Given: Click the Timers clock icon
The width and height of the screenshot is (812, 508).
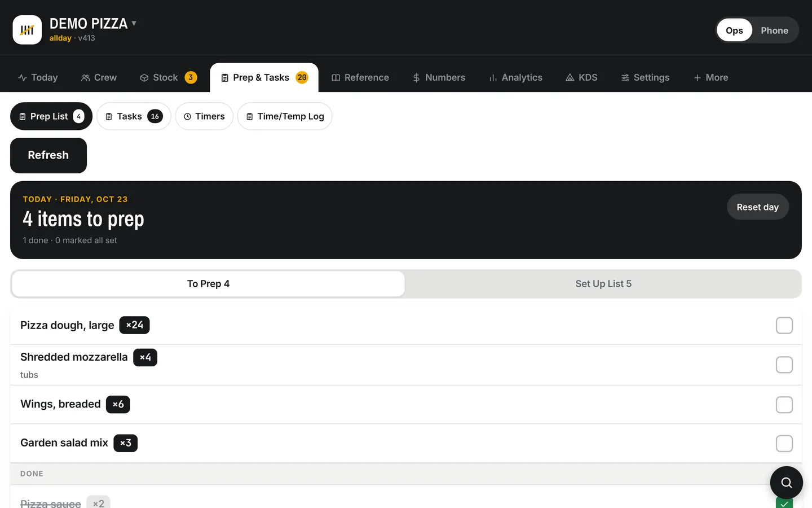Looking at the screenshot, I should coord(188,117).
